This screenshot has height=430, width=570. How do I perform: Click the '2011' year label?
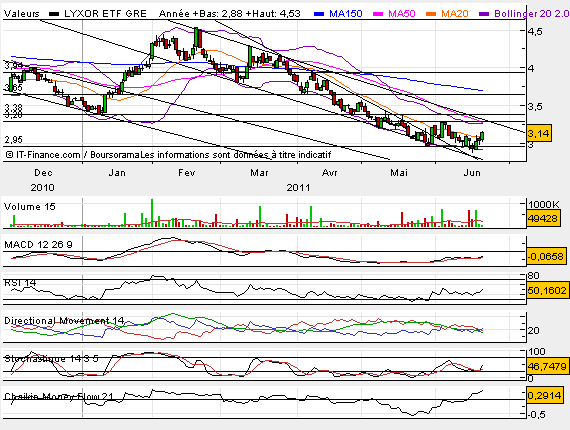(298, 188)
